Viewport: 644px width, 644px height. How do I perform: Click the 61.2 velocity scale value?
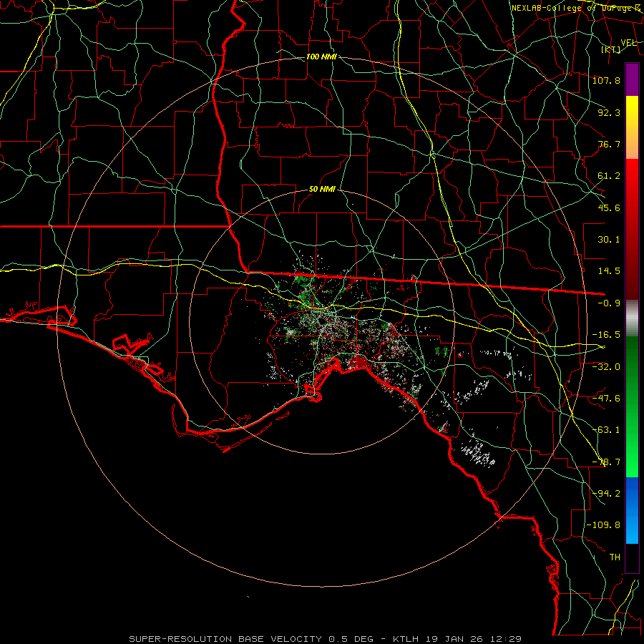click(x=609, y=176)
